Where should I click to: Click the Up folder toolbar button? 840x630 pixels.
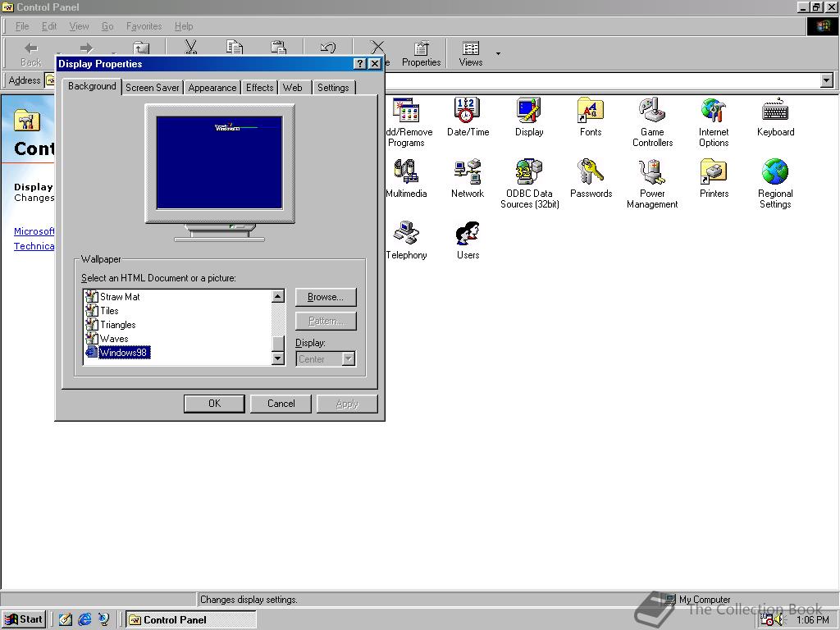coord(141,48)
